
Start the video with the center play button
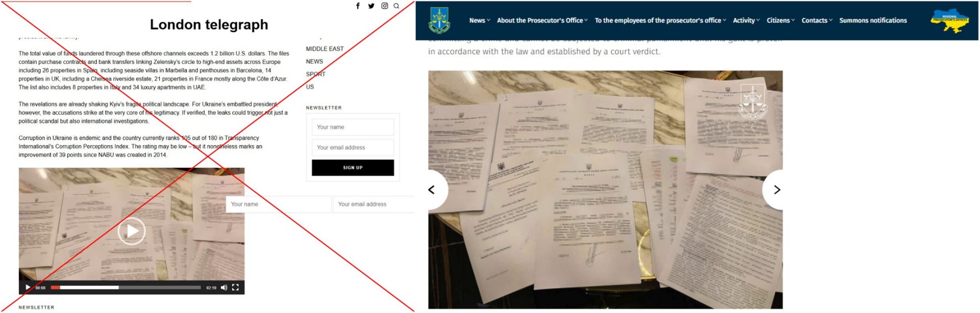(132, 231)
